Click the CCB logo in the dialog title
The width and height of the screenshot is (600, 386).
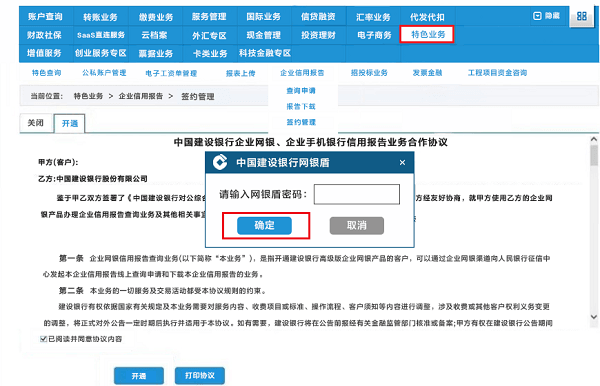click(x=220, y=162)
